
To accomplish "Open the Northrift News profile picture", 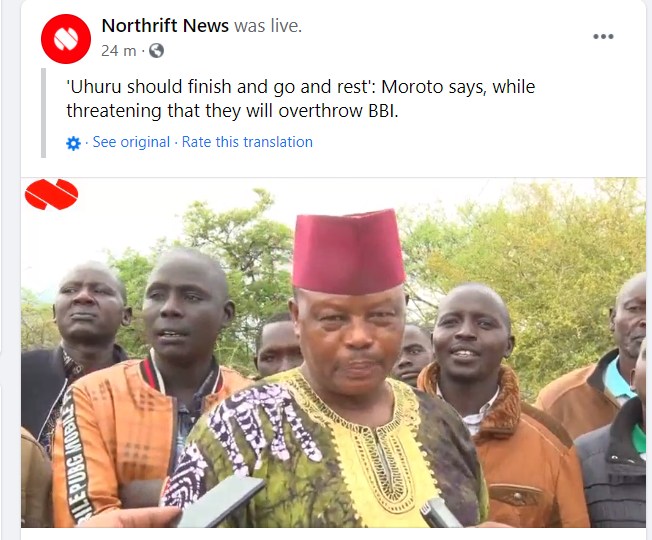I will (x=66, y=39).
